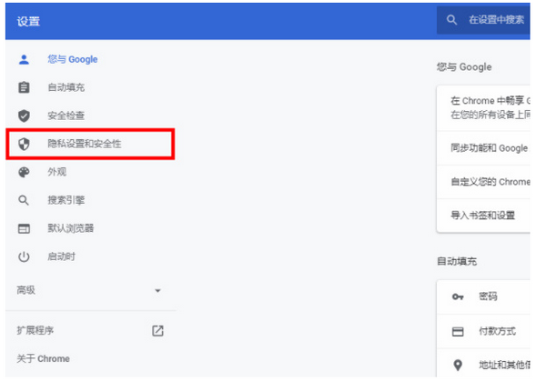Open the 自定义您的 Chrome 个人资料 row
This screenshot has height=392, width=546.
[x=489, y=182]
